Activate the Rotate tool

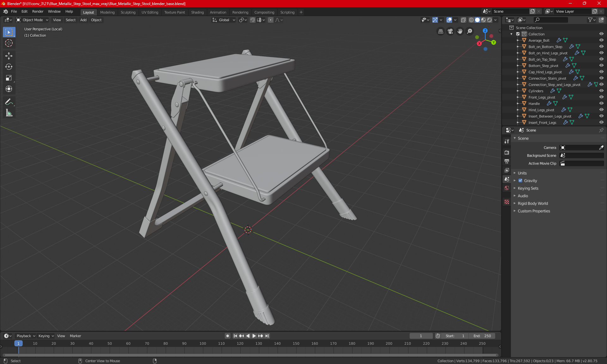click(x=9, y=67)
